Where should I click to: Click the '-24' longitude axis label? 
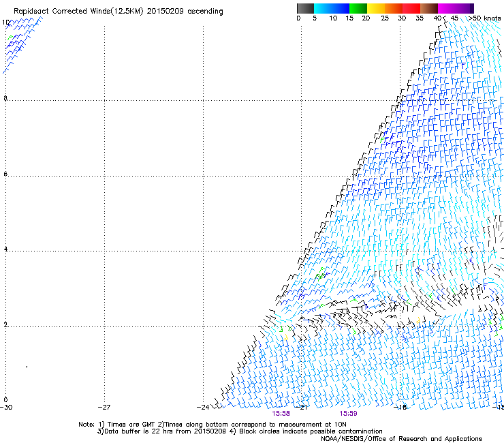(203, 408)
